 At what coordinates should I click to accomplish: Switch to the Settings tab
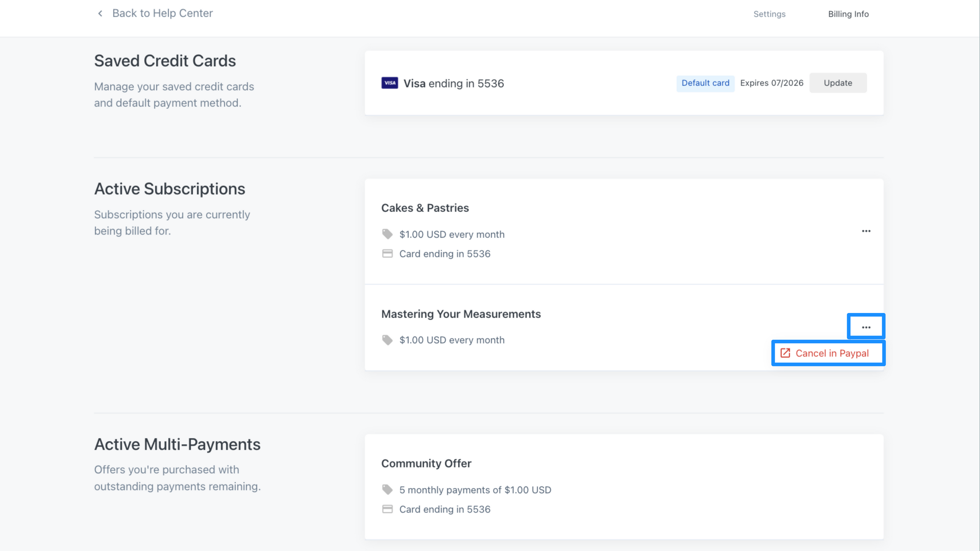tap(769, 14)
